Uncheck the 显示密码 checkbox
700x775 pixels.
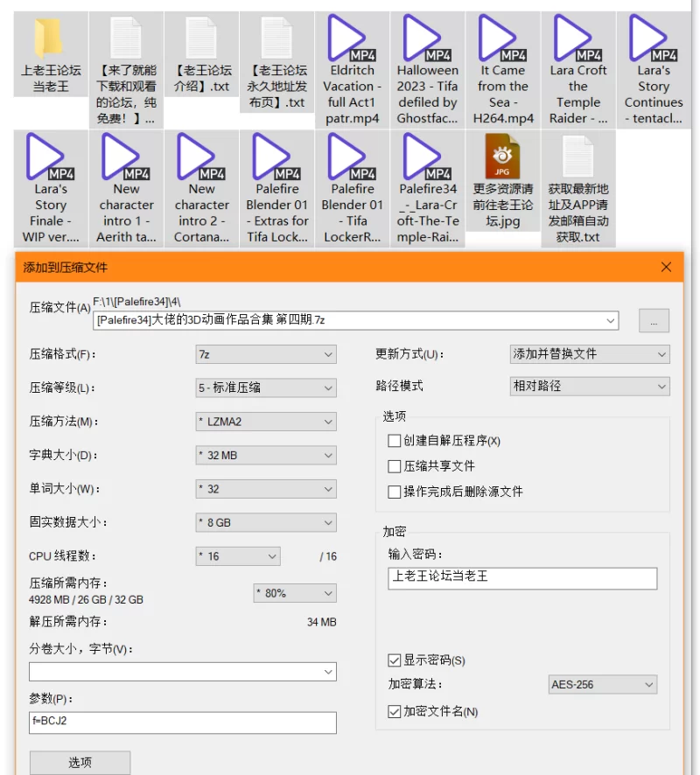click(x=394, y=660)
